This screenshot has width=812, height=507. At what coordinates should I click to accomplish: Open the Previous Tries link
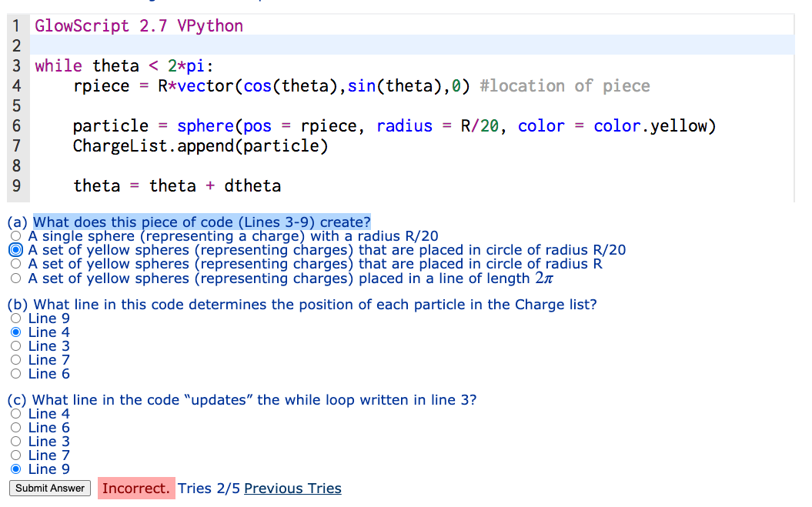tap(292, 488)
